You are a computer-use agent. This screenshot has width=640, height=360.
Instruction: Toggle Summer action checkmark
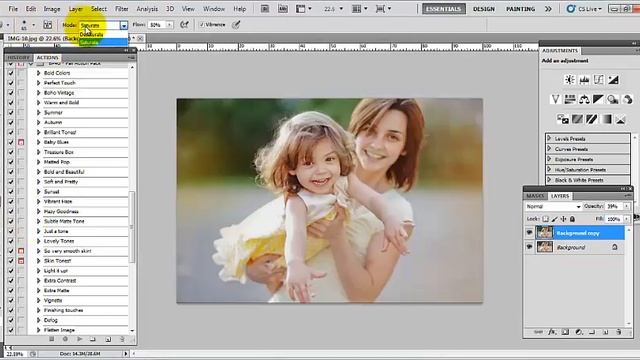coord(11,113)
